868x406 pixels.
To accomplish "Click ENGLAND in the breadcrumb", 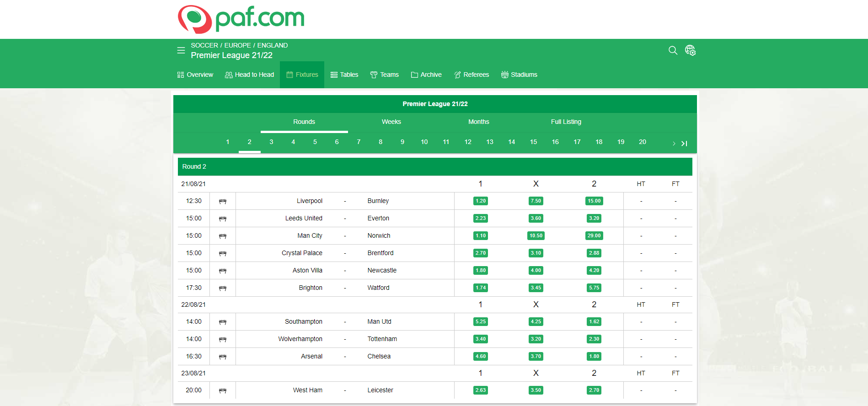I will click(273, 45).
